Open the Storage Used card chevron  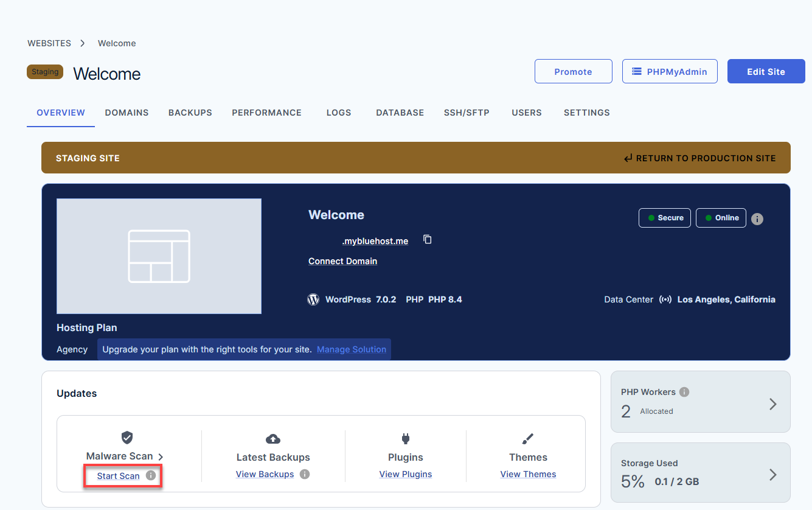tap(773, 475)
